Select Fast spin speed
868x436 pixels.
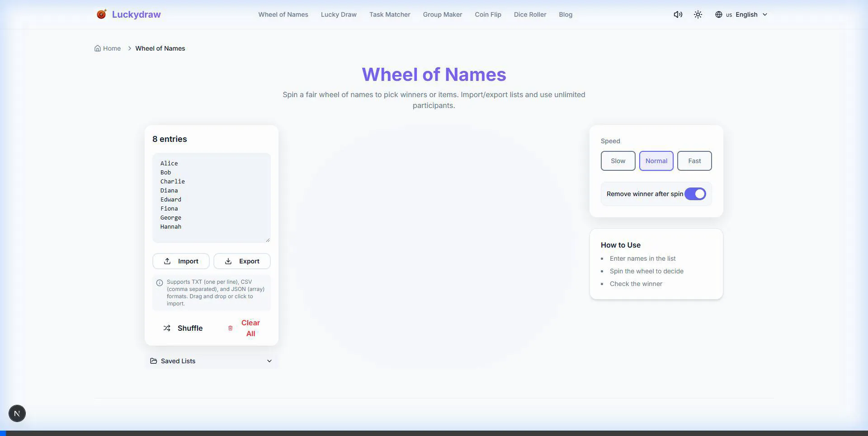(694, 161)
